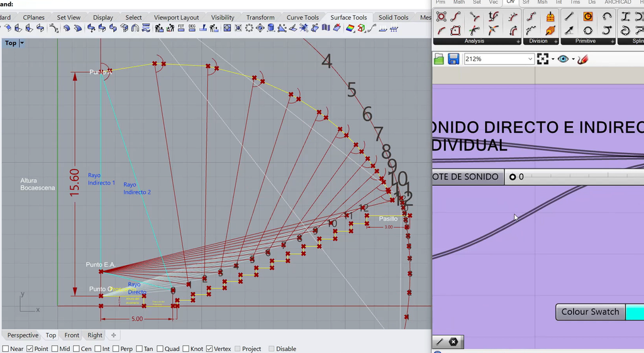This screenshot has width=644, height=353.
Task: Open the arrow beside the preview eye
Action: click(x=574, y=59)
